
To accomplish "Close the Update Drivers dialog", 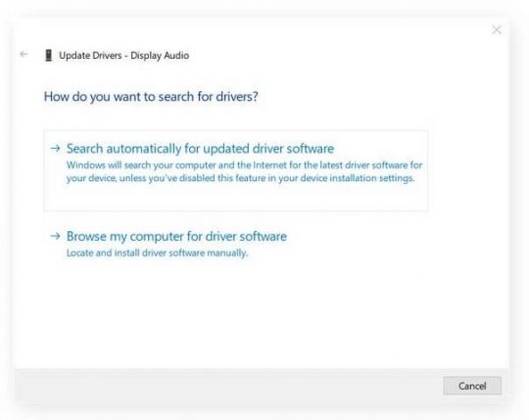I will 497,30.
